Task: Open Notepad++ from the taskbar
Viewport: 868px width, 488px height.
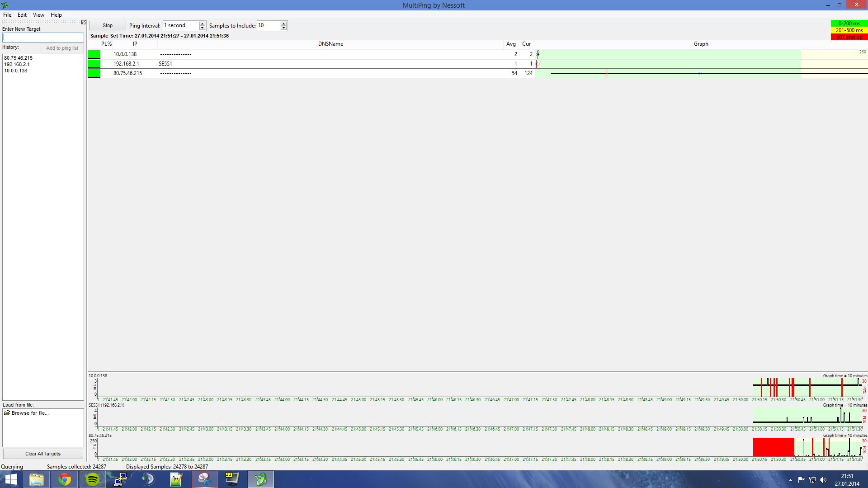Action: (176, 479)
